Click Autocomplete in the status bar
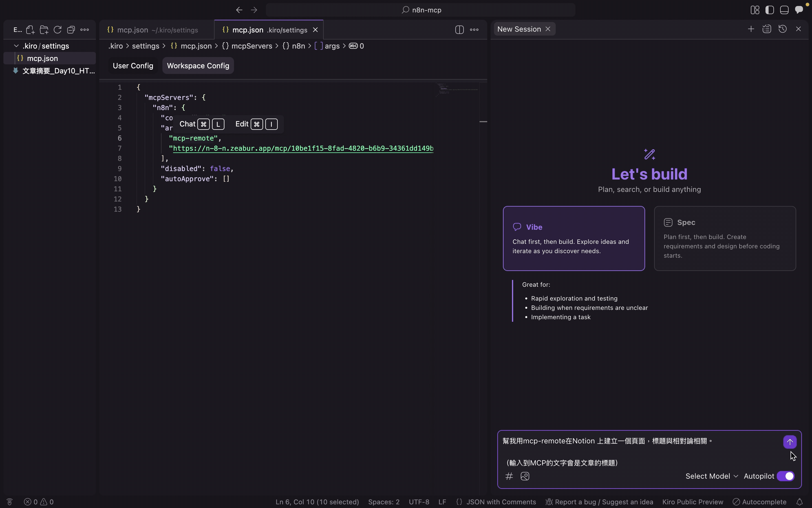Viewport: 812px width, 508px height. tap(760, 502)
